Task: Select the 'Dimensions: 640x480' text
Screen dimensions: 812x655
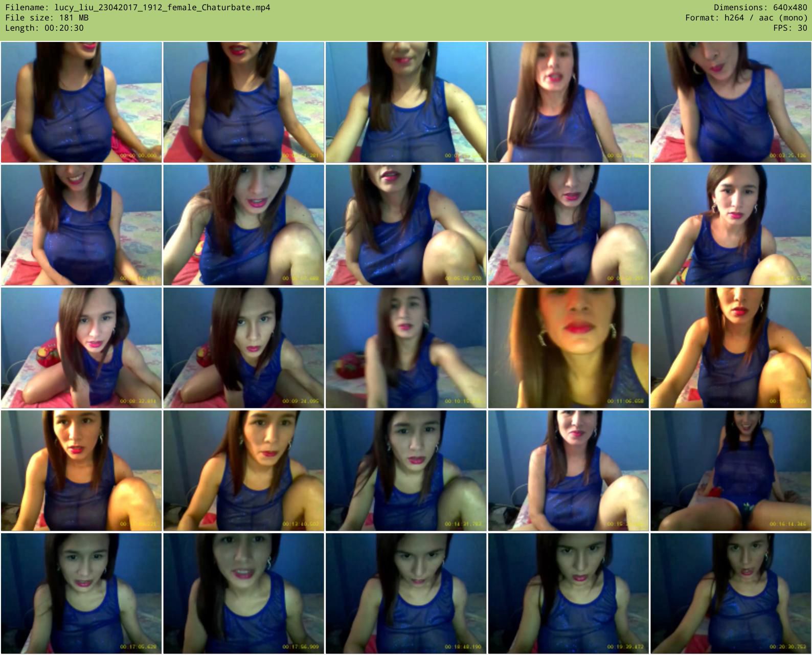Action: pos(760,8)
